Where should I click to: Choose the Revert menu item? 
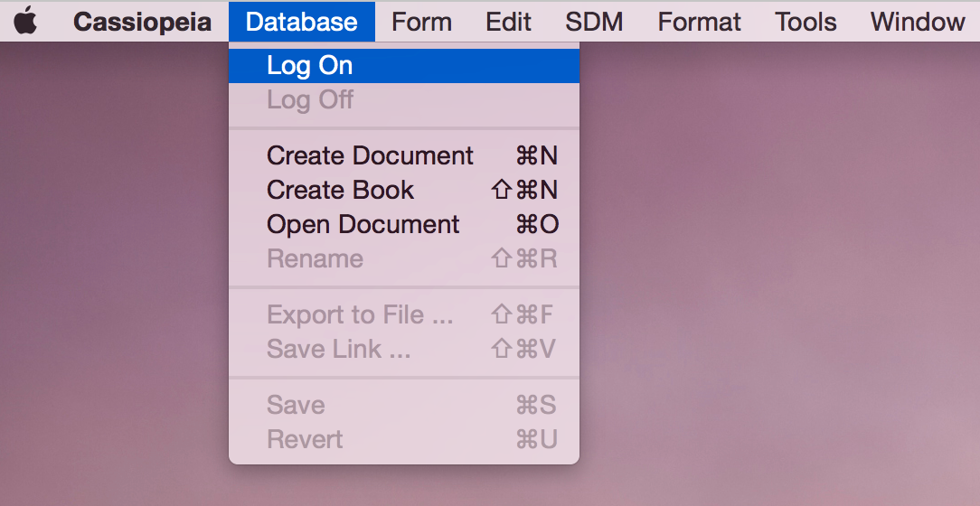pos(404,440)
